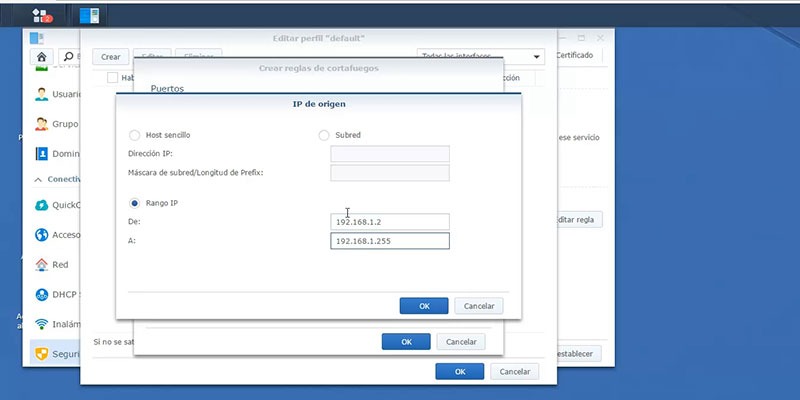
Task: Click the Restablecer button
Action: 579,354
